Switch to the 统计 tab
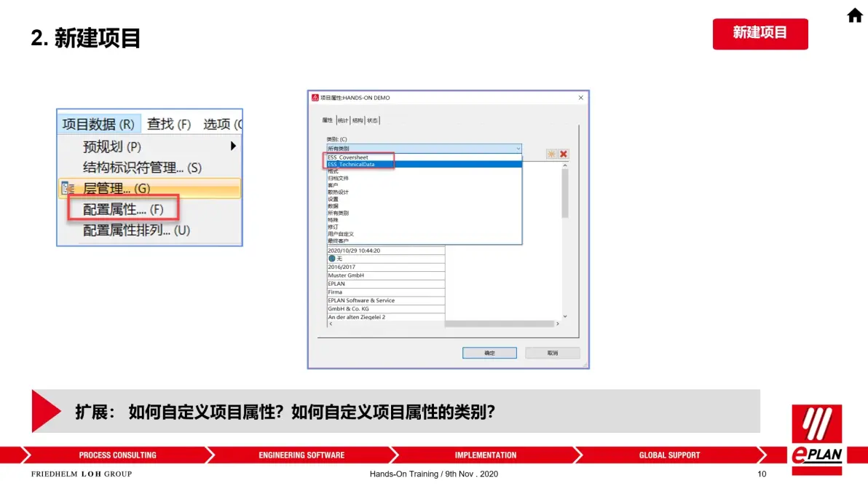Screen dimensions: 868x489 [343, 120]
